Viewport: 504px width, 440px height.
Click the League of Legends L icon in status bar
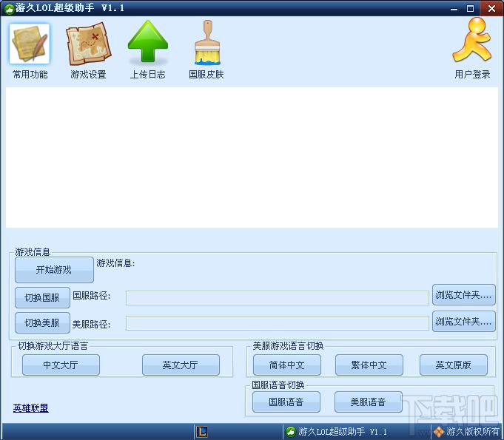[x=202, y=431]
